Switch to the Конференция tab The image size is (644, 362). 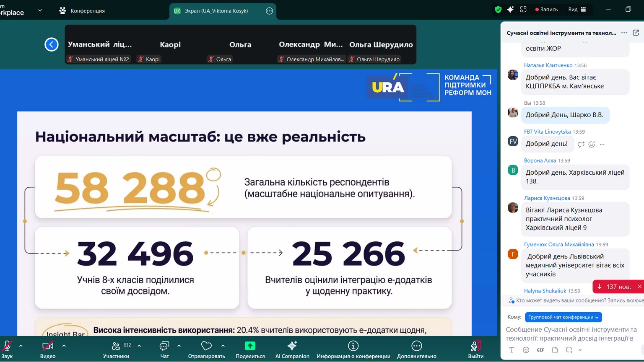tap(83, 11)
